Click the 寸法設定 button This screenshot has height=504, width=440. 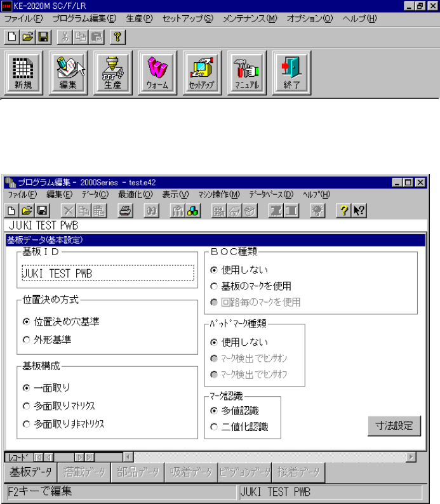pos(394,426)
